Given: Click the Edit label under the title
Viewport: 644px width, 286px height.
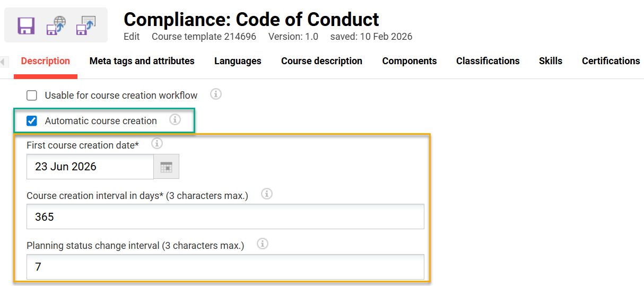Looking at the screenshot, I should pos(132,37).
